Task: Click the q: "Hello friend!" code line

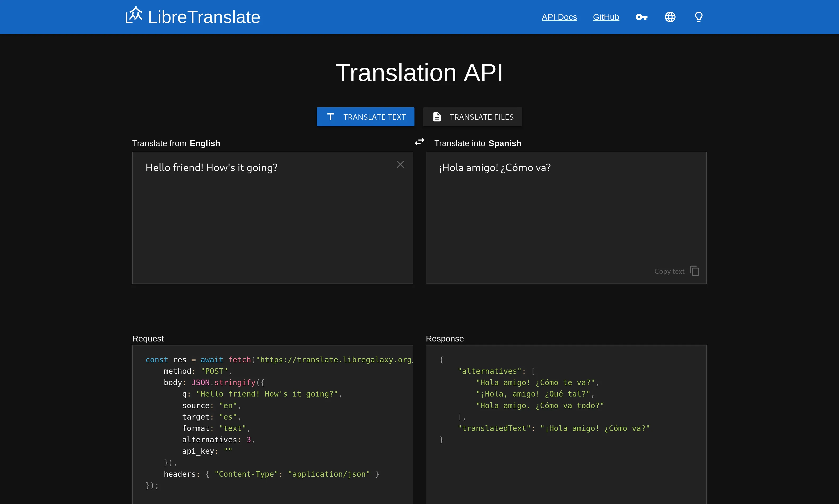Action: (262, 394)
